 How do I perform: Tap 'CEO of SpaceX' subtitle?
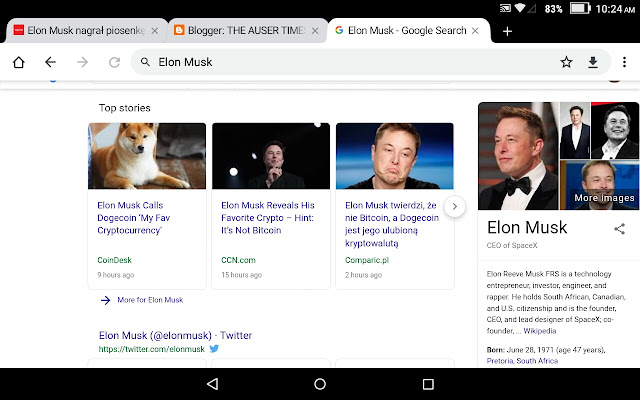[512, 245]
